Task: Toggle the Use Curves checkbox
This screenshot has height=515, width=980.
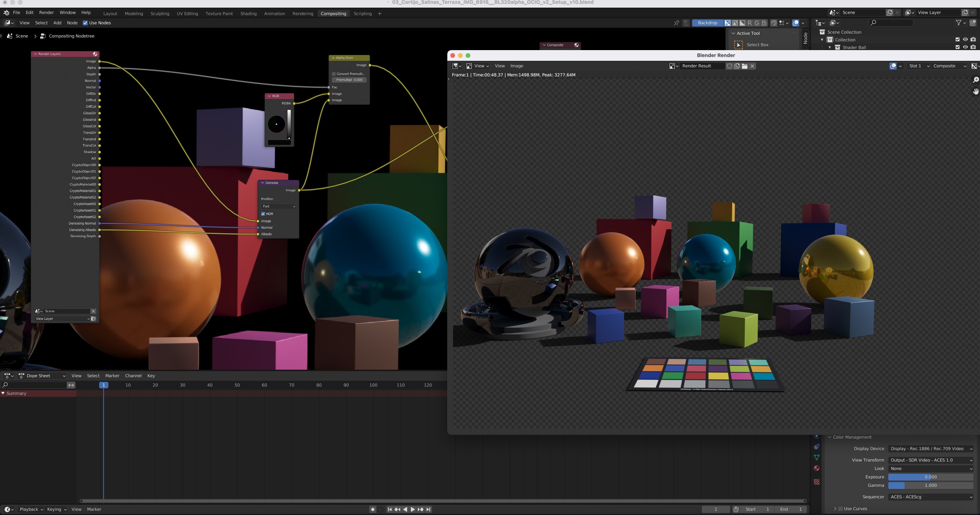Action: point(841,509)
